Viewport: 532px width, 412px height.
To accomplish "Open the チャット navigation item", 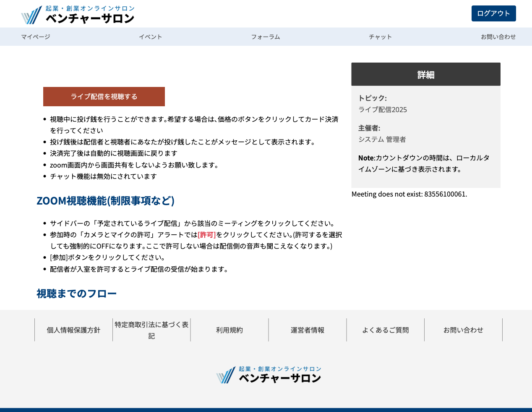I will click(380, 37).
